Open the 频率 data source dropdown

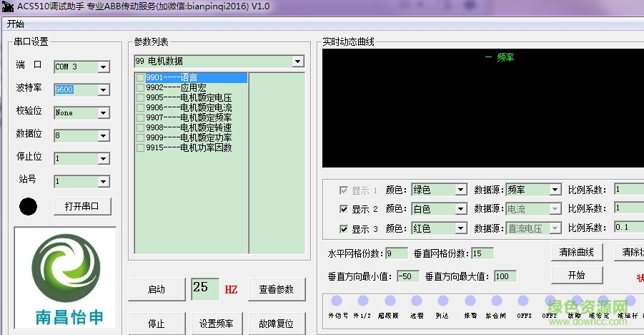(x=555, y=190)
